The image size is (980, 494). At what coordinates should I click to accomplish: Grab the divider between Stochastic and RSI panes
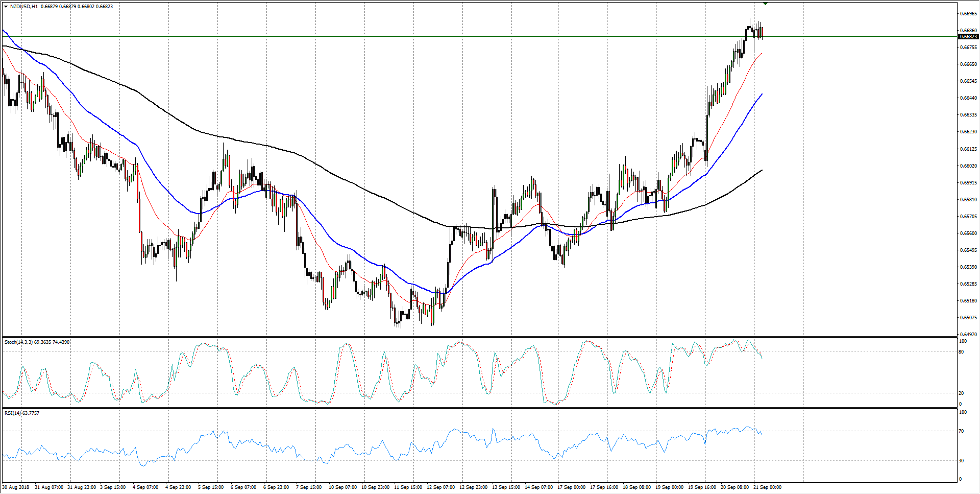tap(480, 408)
